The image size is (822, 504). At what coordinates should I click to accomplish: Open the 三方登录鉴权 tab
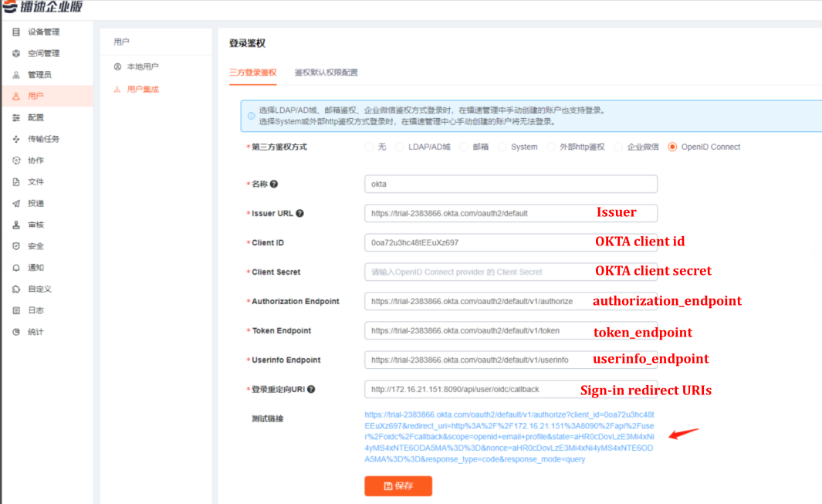coord(252,73)
